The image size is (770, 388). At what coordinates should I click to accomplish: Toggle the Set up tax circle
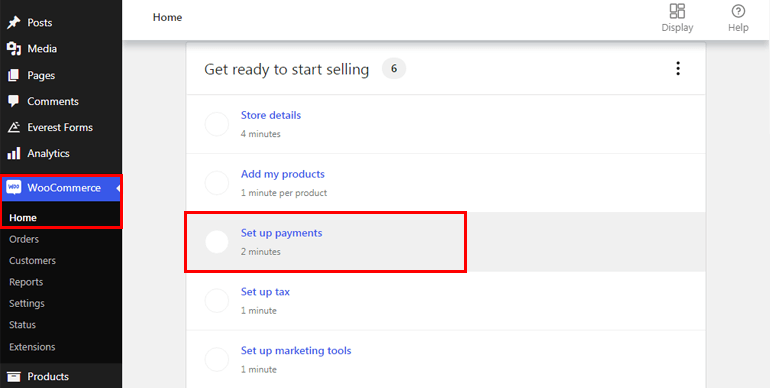tap(217, 301)
